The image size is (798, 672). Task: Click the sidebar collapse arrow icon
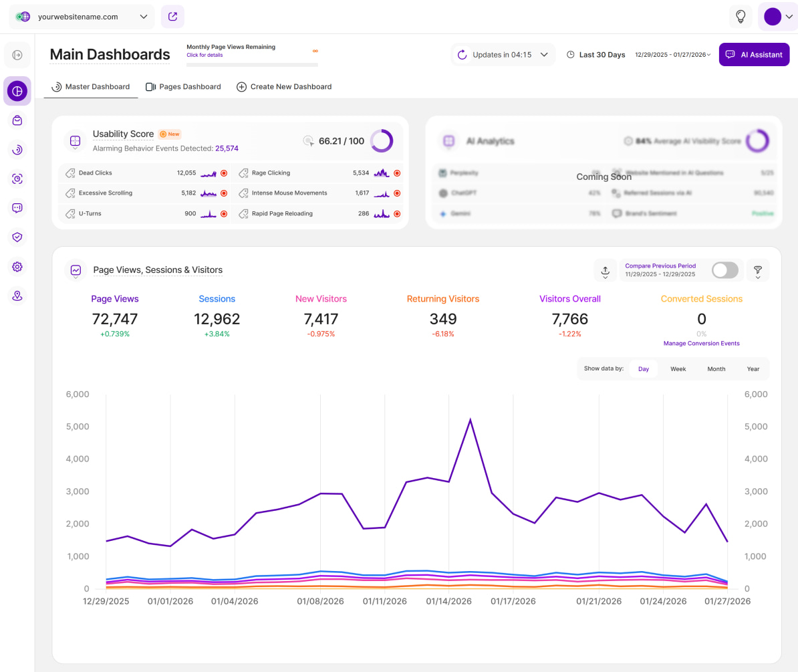tap(17, 55)
